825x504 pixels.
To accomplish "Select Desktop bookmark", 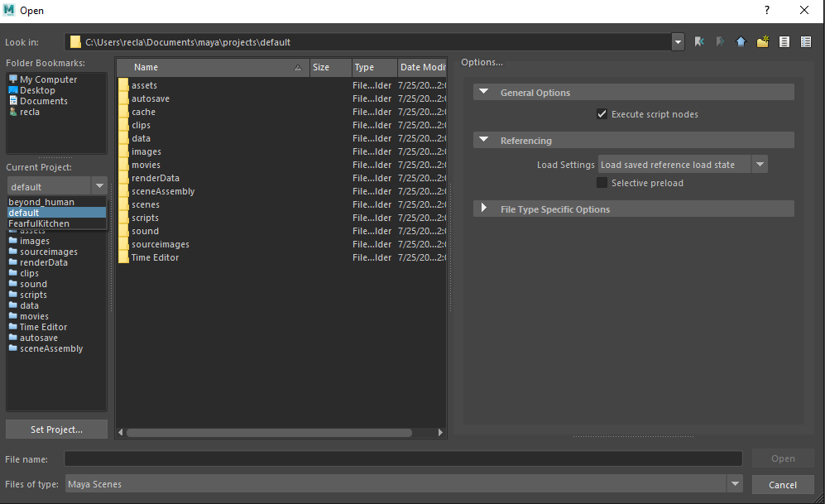I will click(32, 90).
